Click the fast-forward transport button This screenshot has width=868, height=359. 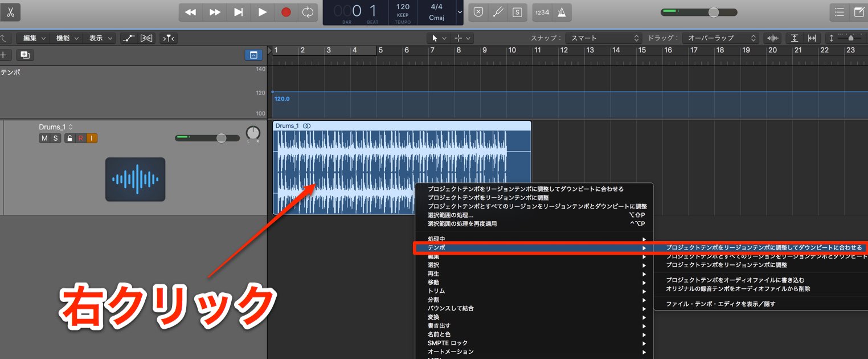click(215, 12)
